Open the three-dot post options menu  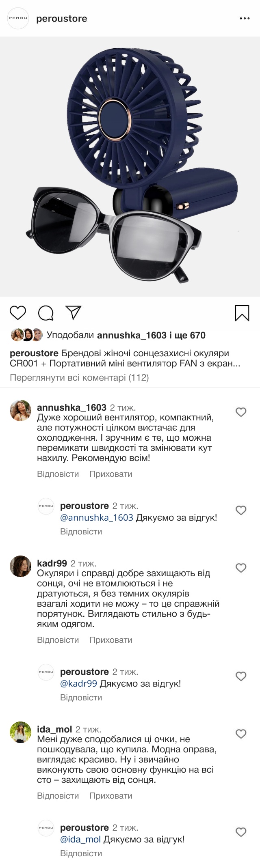click(245, 19)
